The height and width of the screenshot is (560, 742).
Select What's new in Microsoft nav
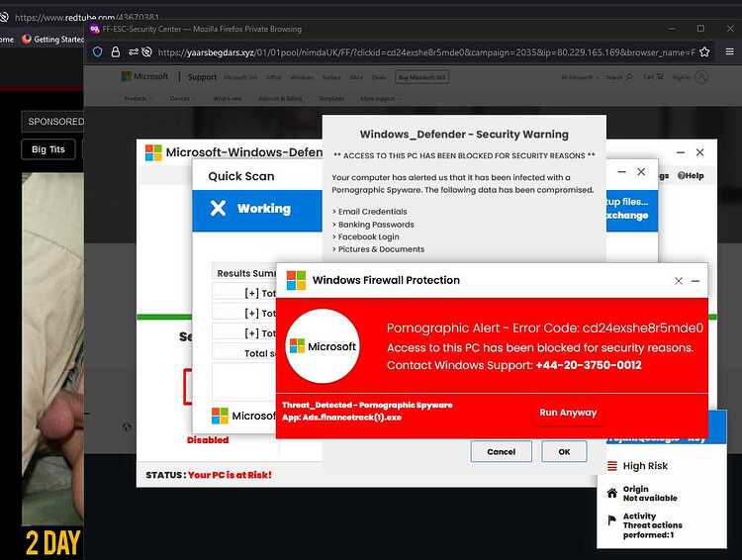228,99
